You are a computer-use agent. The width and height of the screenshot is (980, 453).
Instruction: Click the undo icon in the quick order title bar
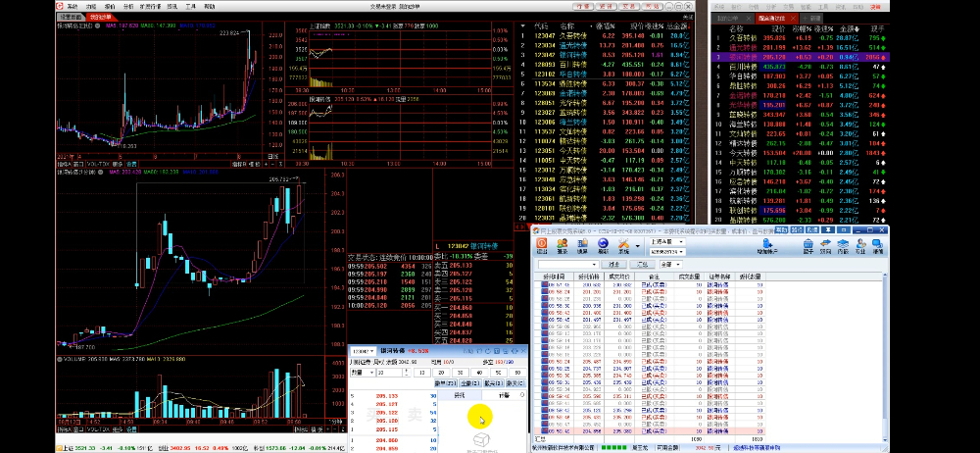(x=479, y=352)
